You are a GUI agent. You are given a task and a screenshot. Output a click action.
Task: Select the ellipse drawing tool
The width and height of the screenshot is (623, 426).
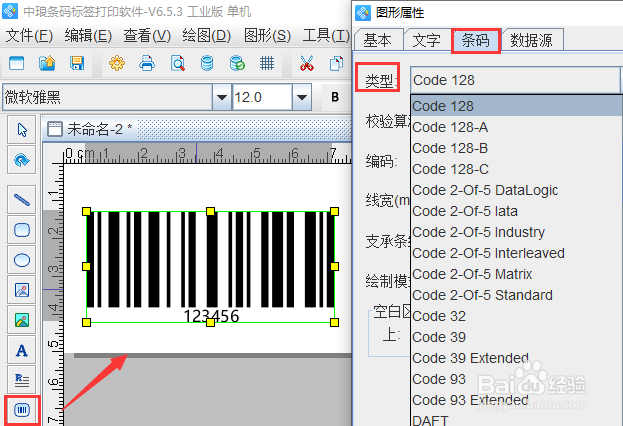click(22, 260)
